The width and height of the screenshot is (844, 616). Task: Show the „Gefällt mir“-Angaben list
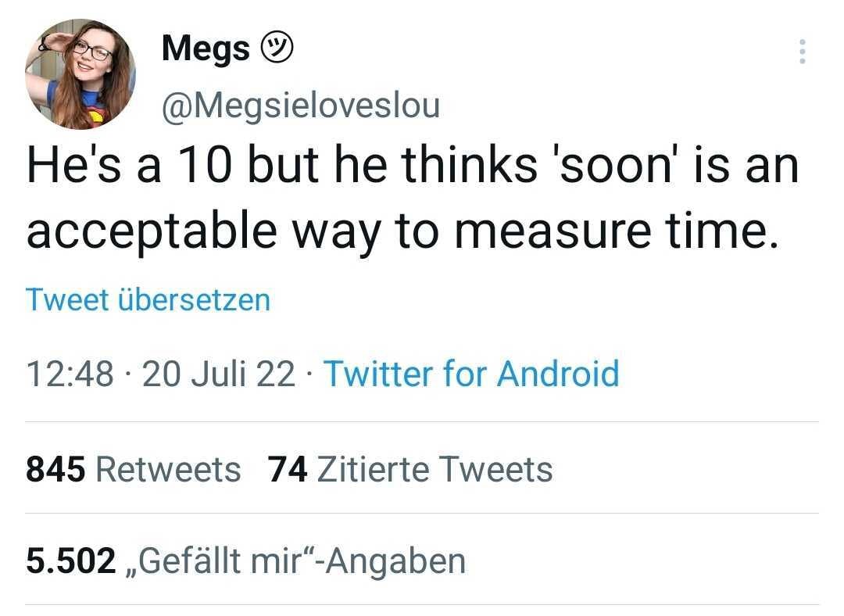(295, 561)
